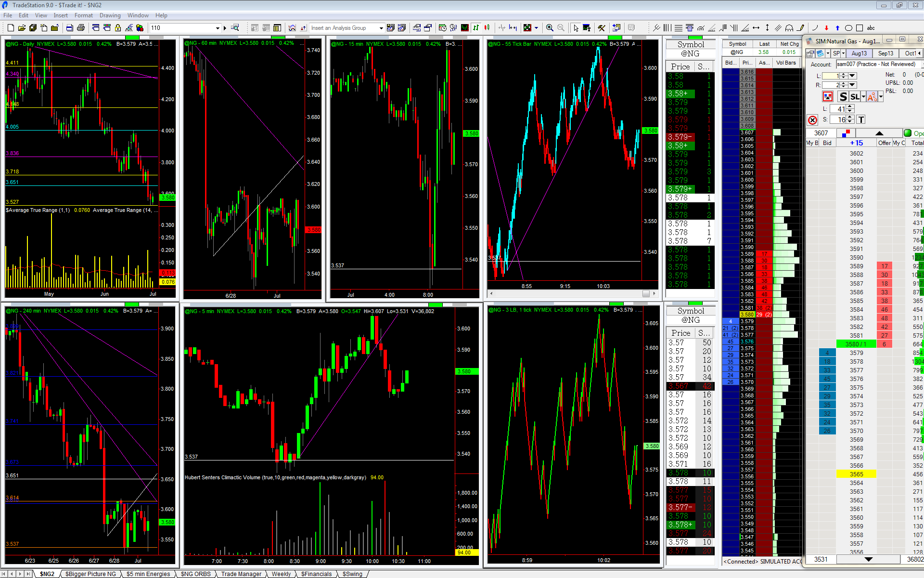
Task: Switch to the Trade Manager workspace tab
Action: tap(241, 574)
